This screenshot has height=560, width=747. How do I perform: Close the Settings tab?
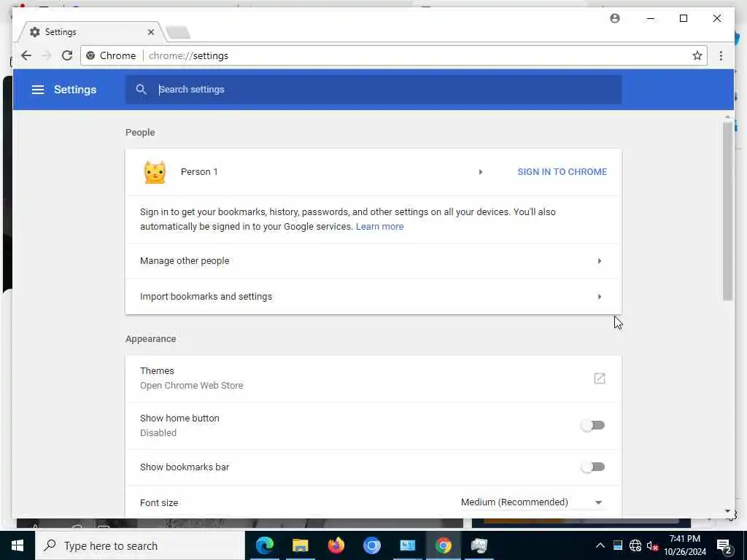click(x=150, y=32)
